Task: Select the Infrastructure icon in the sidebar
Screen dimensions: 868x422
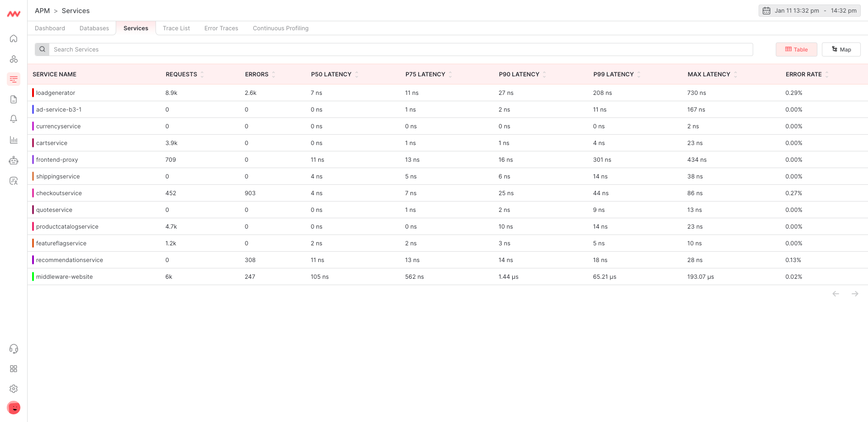Action: 14,59
